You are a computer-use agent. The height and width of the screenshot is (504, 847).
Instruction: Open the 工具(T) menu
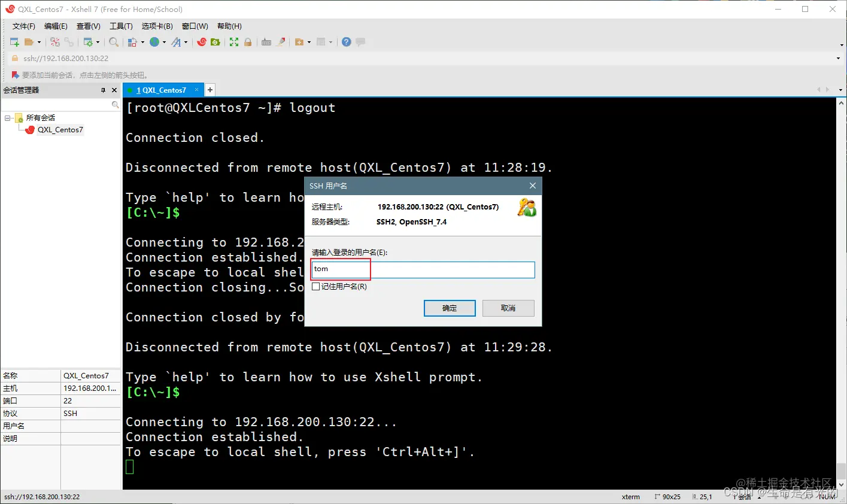click(121, 26)
